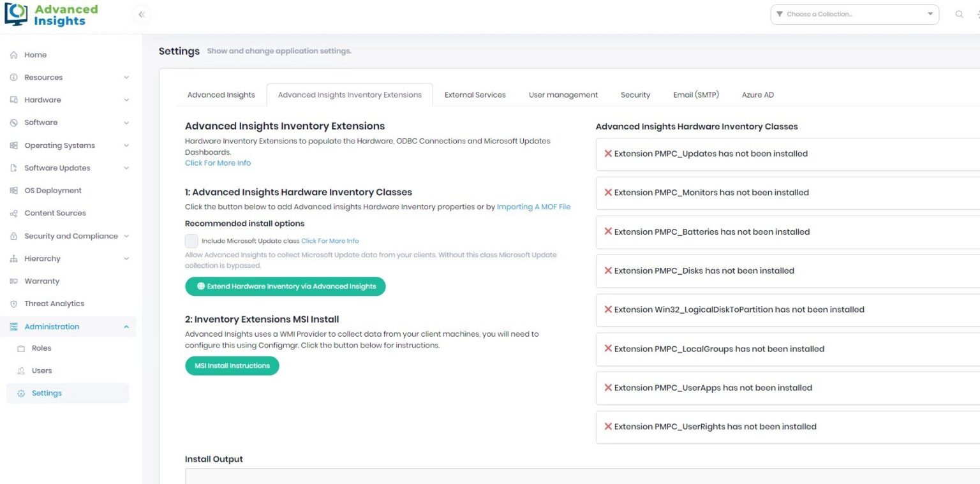Collapse the sidebar using the double-chevron arrow
The height and width of the screenshot is (484, 980).
(x=141, y=14)
